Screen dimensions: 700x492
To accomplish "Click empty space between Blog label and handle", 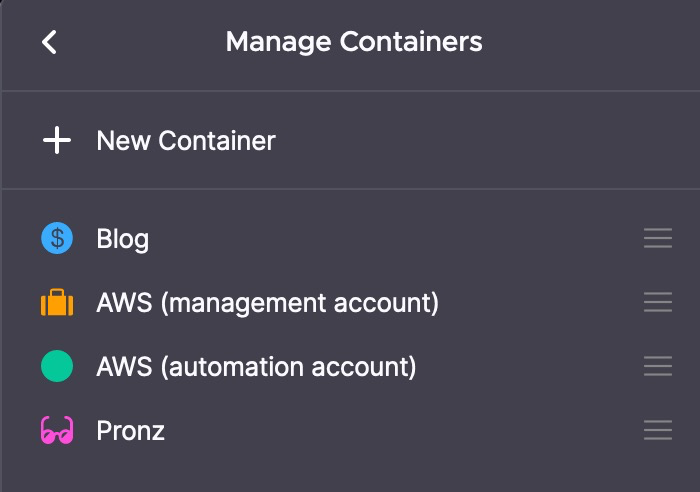I will 400,239.
